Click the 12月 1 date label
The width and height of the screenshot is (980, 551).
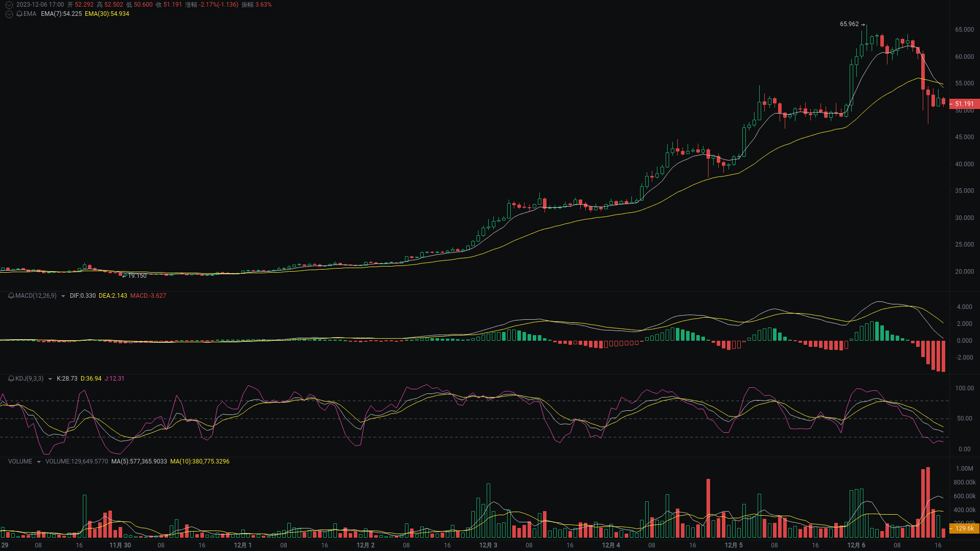[243, 545]
